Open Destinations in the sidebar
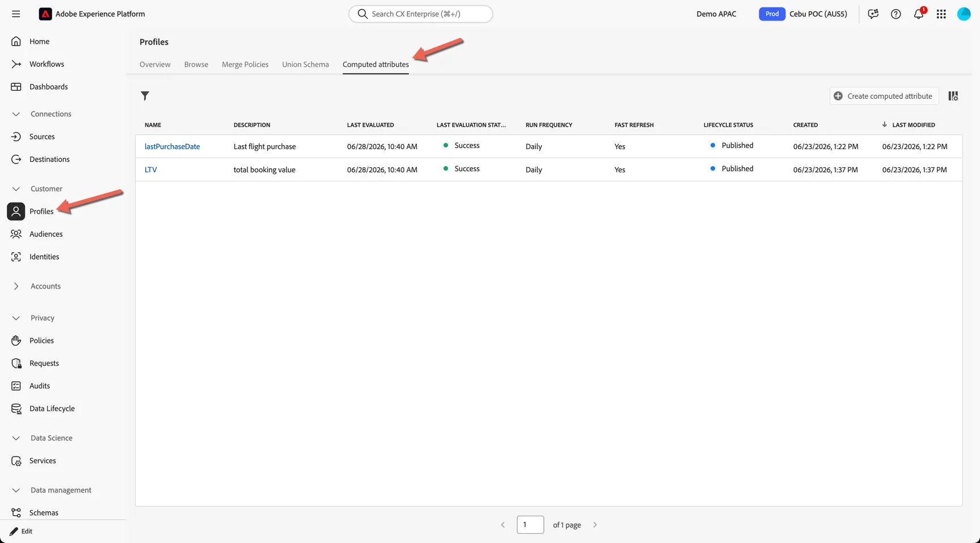This screenshot has width=980, height=543. 49,159
